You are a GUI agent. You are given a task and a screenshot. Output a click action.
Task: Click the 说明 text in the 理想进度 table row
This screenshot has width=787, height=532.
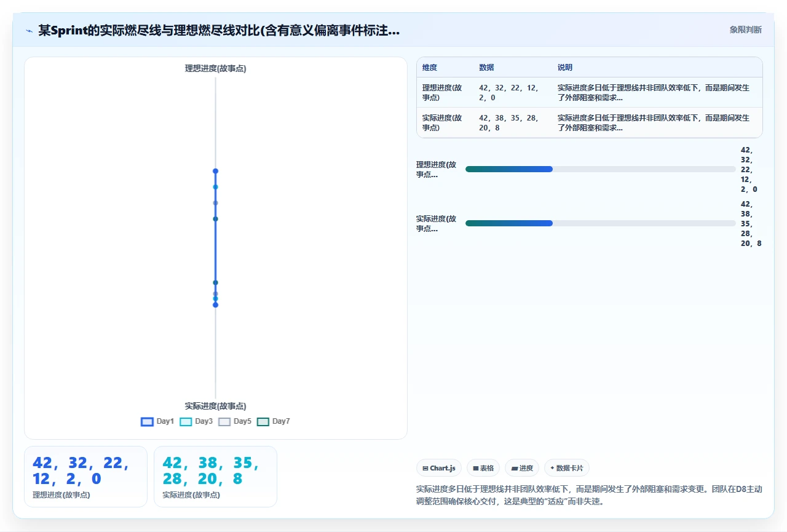[654, 92]
